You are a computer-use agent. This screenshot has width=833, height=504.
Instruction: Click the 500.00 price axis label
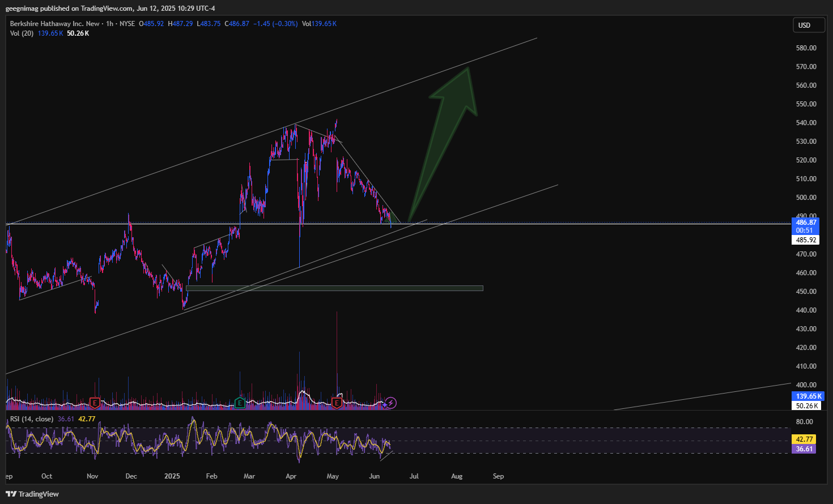pyautogui.click(x=806, y=198)
